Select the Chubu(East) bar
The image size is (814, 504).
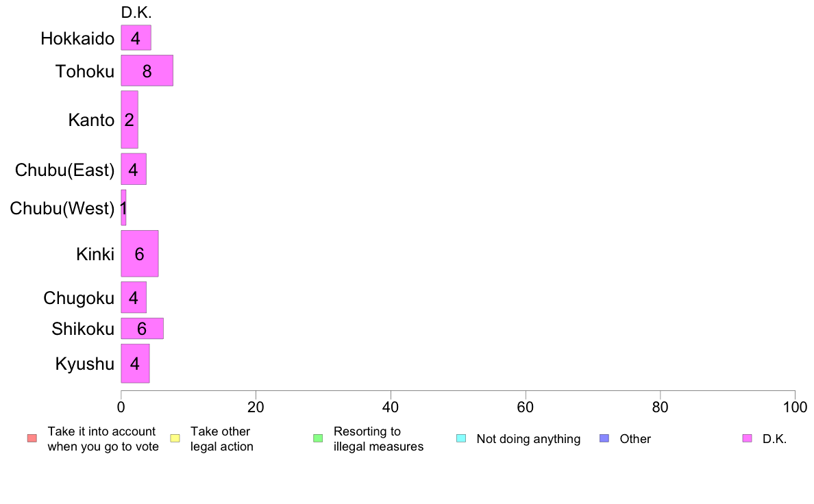tap(134, 168)
